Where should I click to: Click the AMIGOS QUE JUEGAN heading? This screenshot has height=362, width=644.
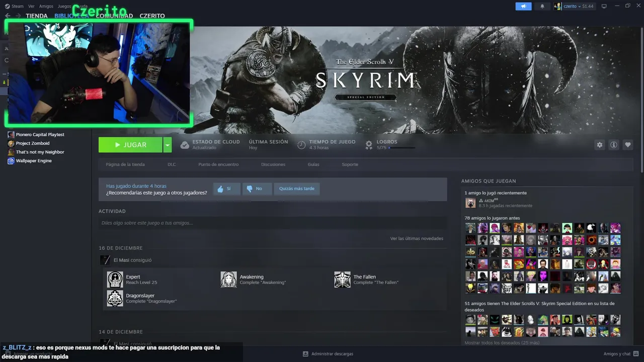pyautogui.click(x=489, y=181)
